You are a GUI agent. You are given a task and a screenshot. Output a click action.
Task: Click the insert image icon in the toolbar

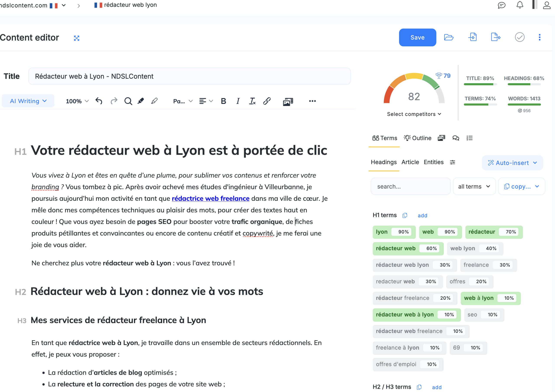coord(288,101)
